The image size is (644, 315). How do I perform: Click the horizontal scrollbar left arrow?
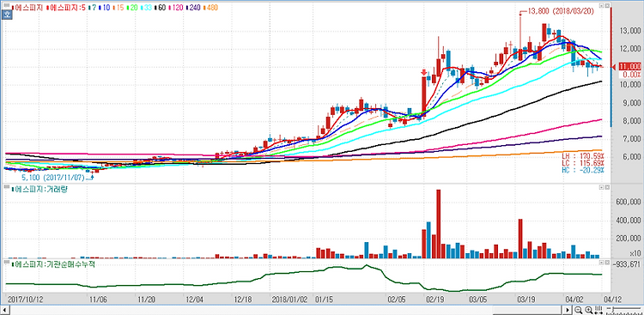click(5, 310)
